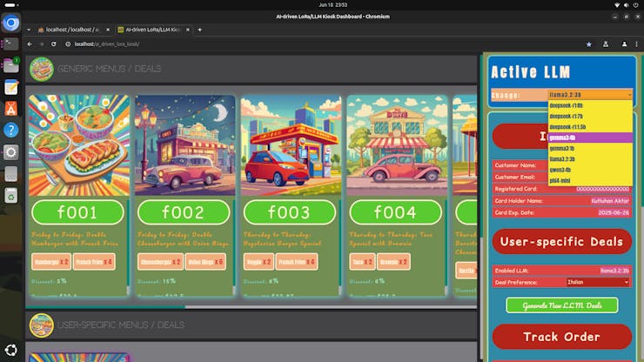Select the f001 deal code button

pos(78,212)
